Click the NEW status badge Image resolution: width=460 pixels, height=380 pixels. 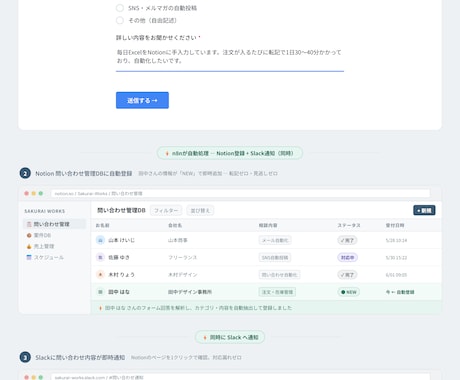pos(348,292)
